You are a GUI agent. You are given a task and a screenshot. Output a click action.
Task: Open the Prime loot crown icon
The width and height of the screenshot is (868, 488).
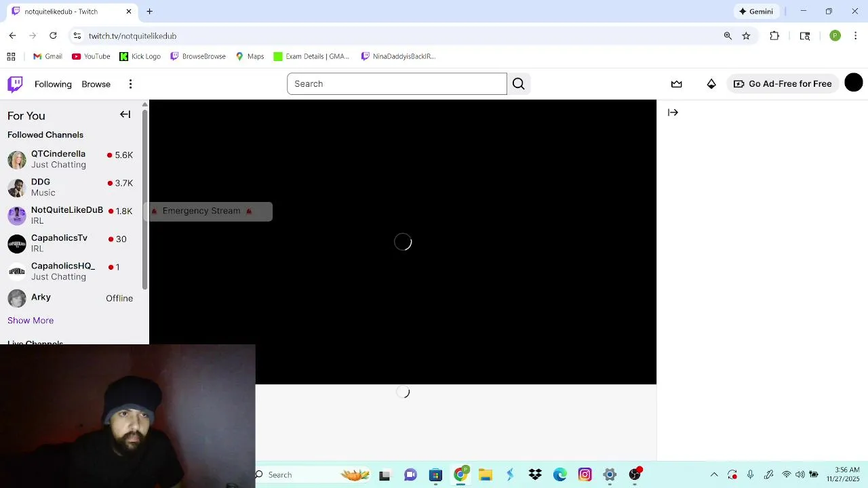[x=677, y=84]
